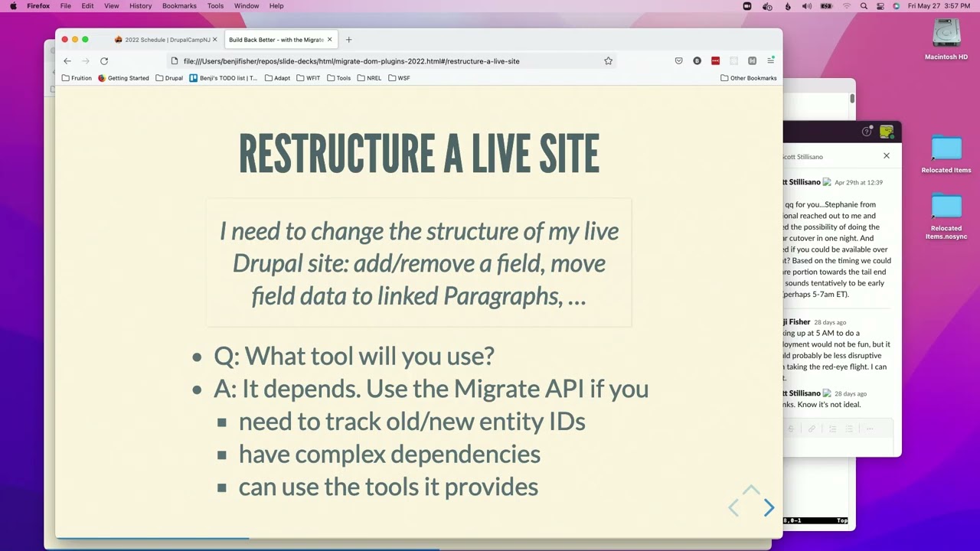
Task: Advance to next slide with right arrow
Action: (x=769, y=507)
